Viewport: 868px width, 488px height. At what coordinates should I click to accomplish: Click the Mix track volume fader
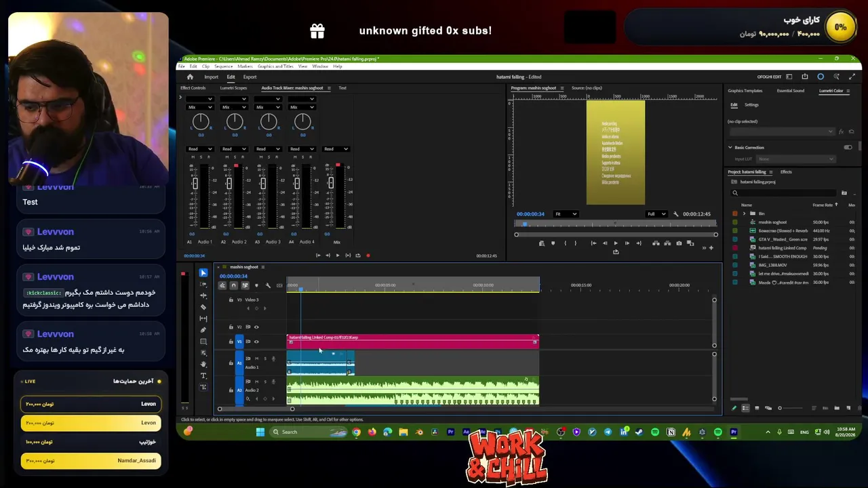click(331, 183)
